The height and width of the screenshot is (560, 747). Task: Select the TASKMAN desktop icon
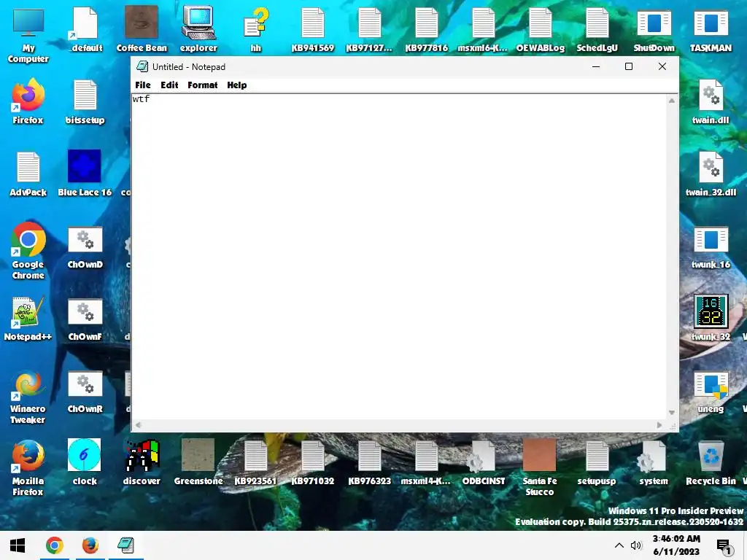click(711, 29)
